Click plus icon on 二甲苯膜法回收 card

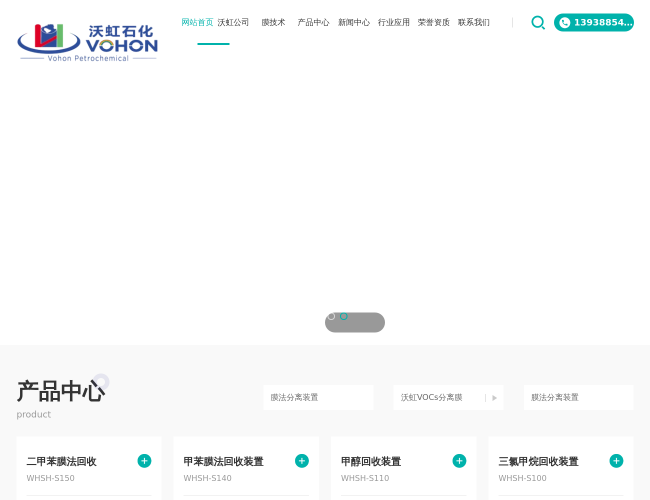[x=144, y=461]
